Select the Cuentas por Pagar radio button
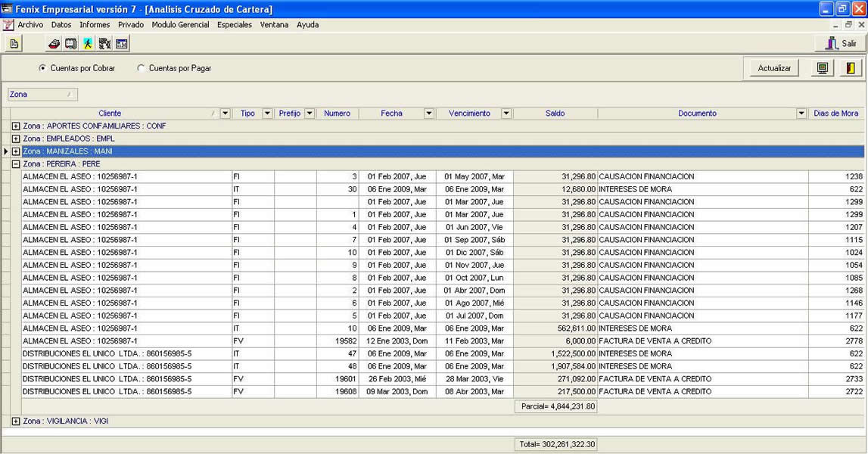 coord(141,68)
